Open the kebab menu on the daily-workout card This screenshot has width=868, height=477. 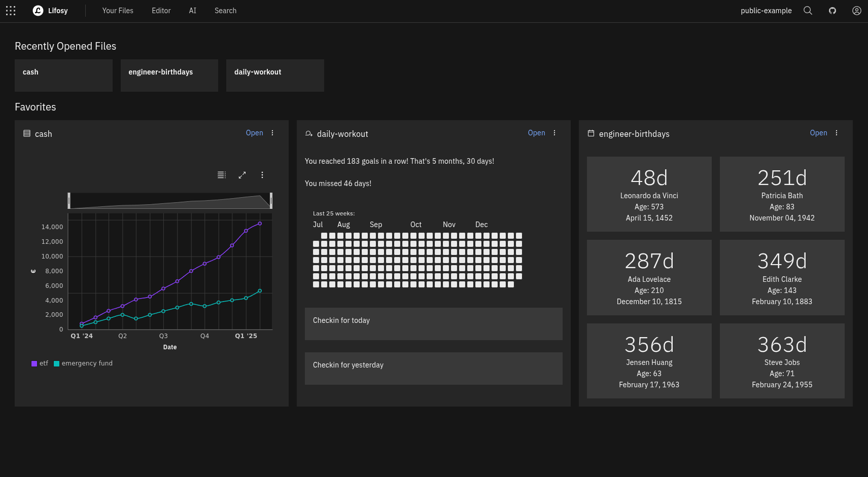click(x=554, y=133)
